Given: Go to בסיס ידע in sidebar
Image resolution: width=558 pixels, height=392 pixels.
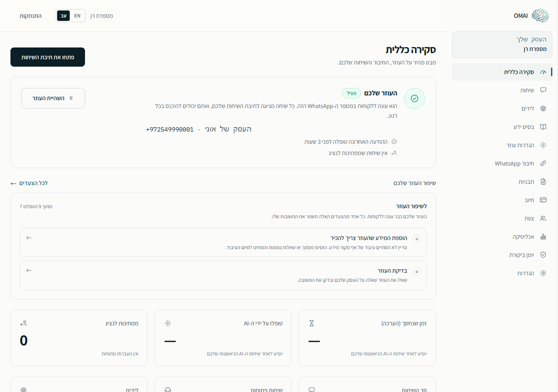Looking at the screenshot, I should tap(502, 127).
